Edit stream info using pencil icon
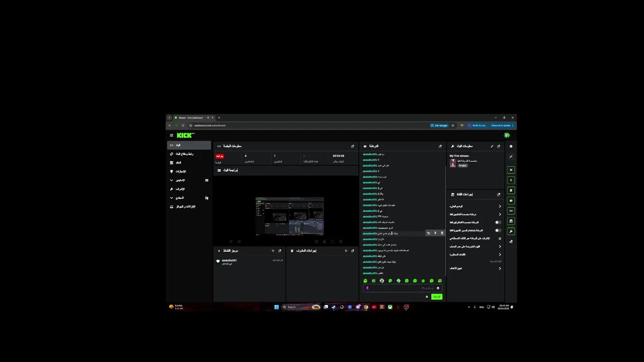 (x=492, y=146)
